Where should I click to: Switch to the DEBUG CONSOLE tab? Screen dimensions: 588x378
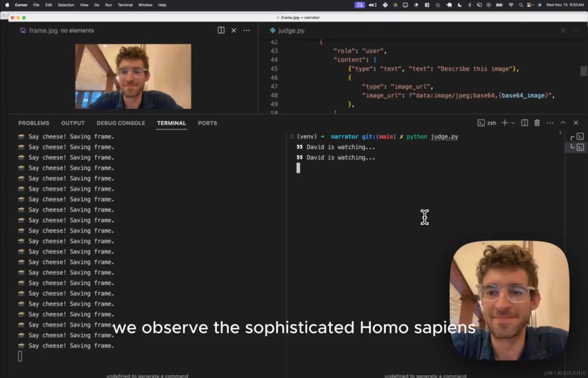tap(121, 123)
